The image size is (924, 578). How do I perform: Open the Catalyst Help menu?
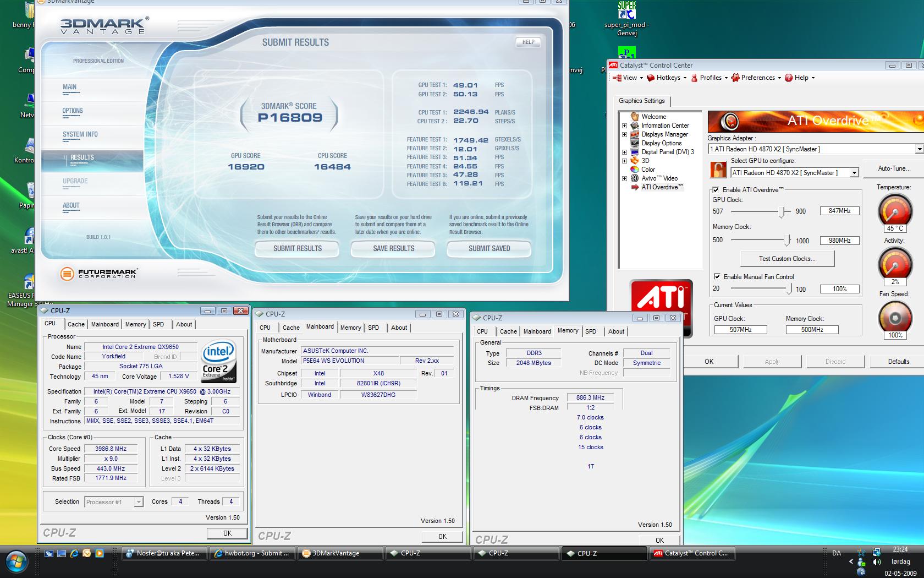pos(800,78)
